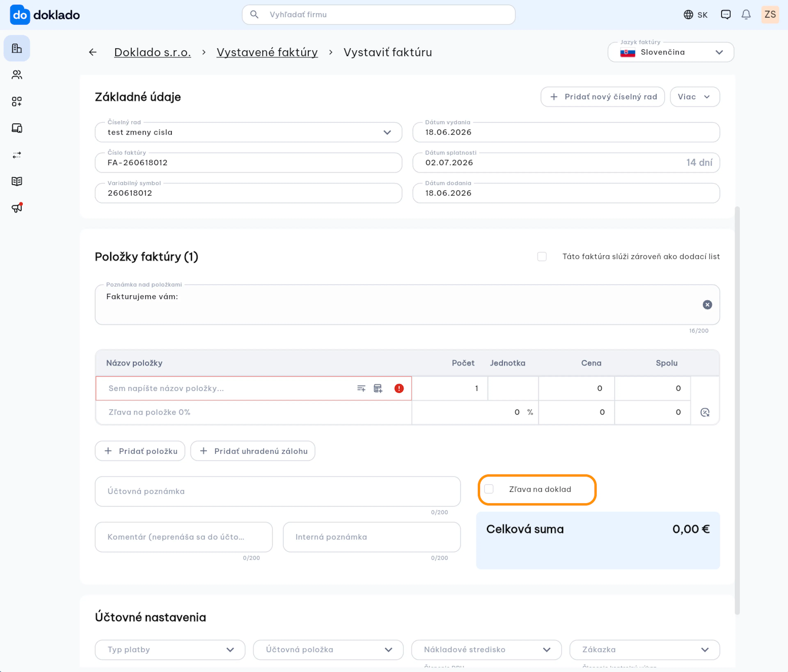788x672 pixels.
Task: Click Pridať nový číselný rad button
Action: coord(603,97)
